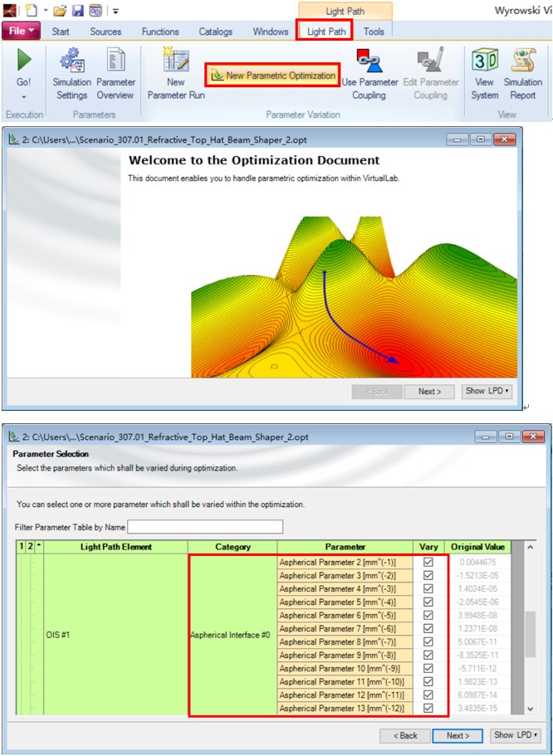
Task: Expand the Go! dropdown arrow
Action: pos(23,96)
